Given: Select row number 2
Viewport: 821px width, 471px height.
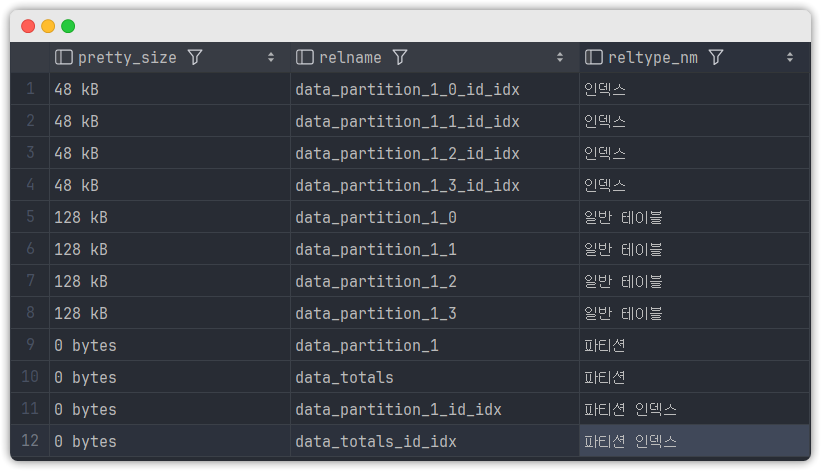Looking at the screenshot, I should click(x=30, y=121).
